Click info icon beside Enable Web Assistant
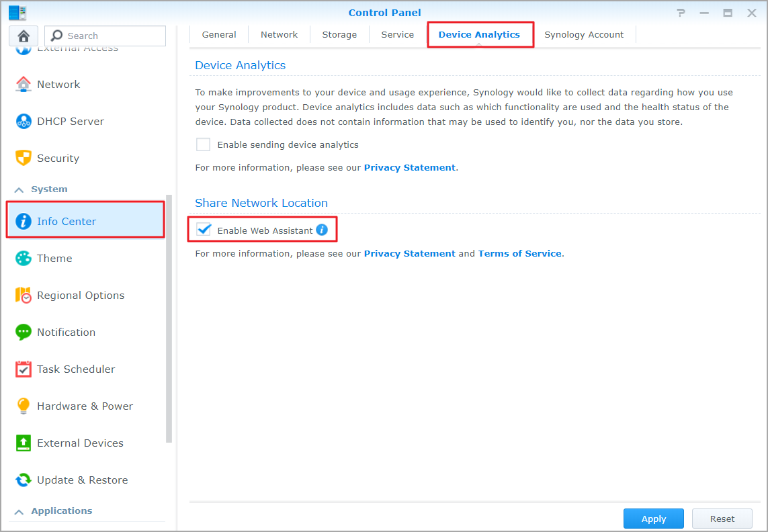The height and width of the screenshot is (532, 768). coord(322,230)
